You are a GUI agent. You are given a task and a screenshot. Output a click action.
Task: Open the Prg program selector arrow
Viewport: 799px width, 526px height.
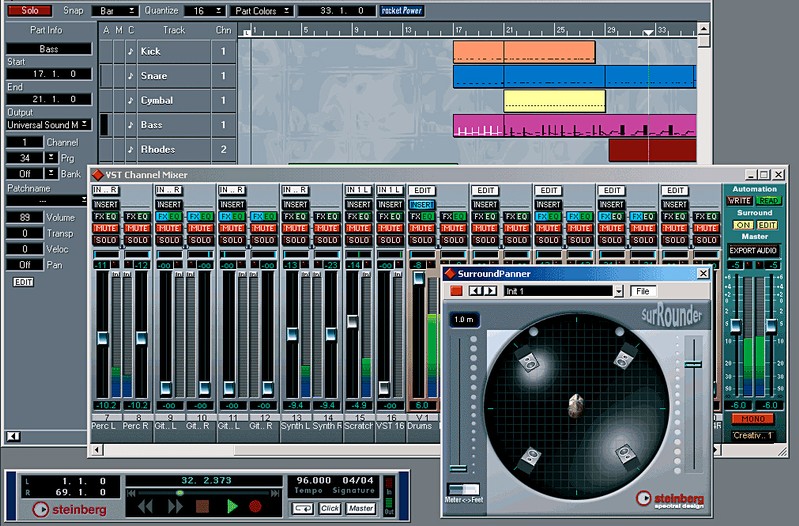pyautogui.click(x=51, y=158)
